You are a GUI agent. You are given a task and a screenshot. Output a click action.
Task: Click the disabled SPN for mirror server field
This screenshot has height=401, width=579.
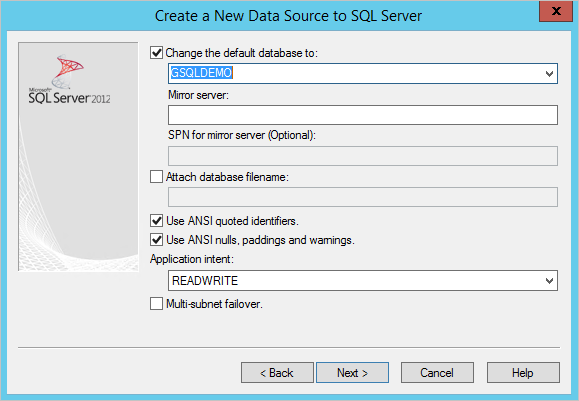(x=363, y=156)
